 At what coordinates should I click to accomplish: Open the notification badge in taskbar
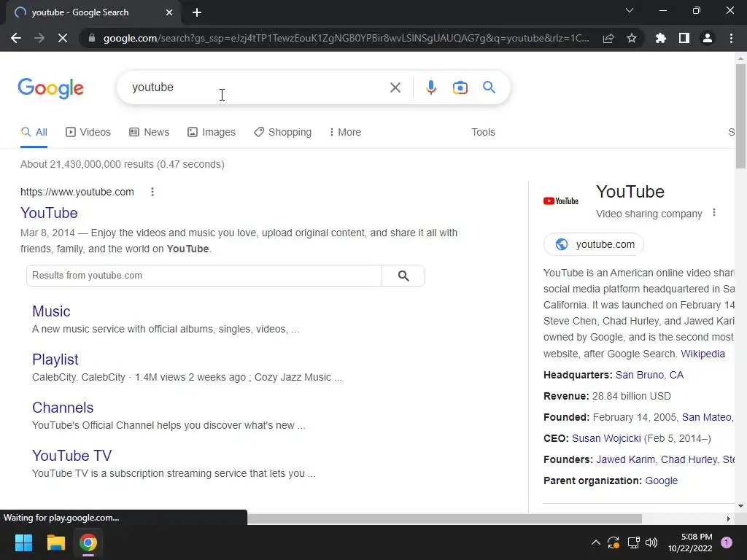(727, 542)
